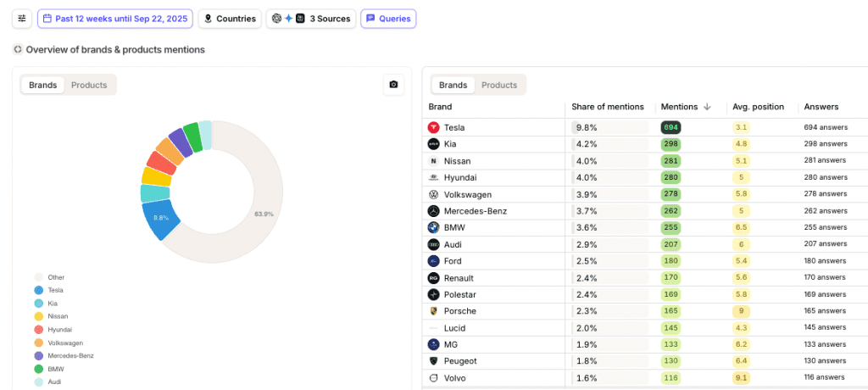Click Tesla's 694 answers link
Image resolution: width=868 pixels, height=390 pixels.
[826, 127]
